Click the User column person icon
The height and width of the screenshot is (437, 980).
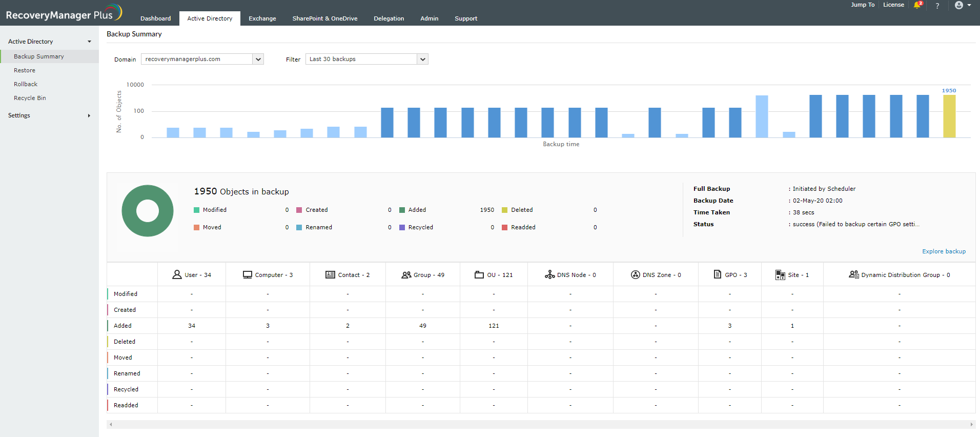(x=177, y=275)
